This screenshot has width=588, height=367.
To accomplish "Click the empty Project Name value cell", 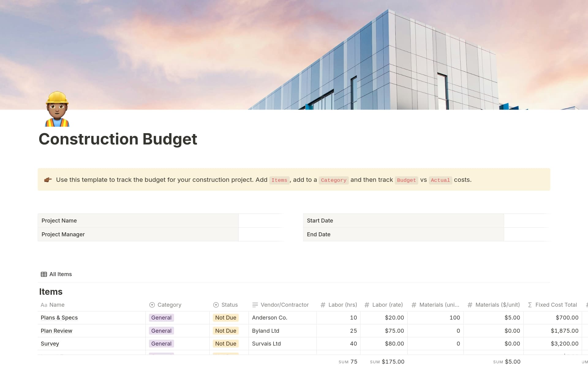I will click(x=261, y=221).
